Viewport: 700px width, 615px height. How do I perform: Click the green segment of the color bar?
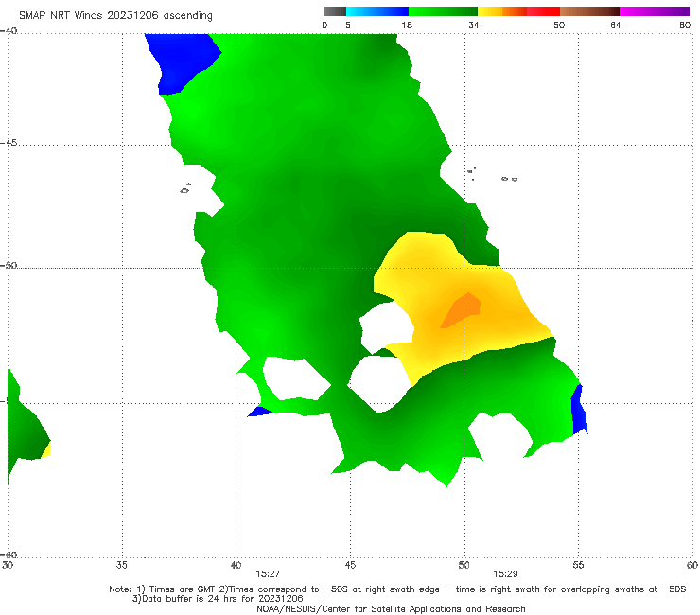443,11
